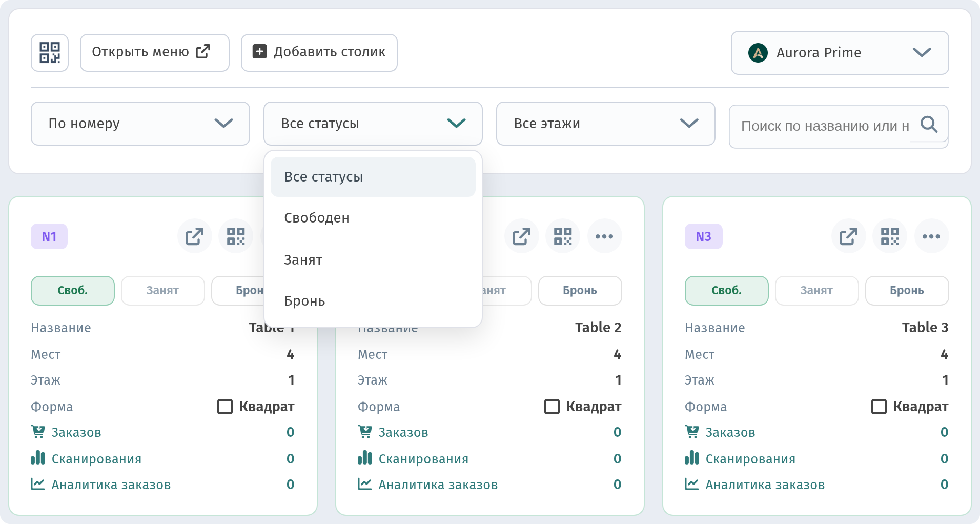Expand the Все этажи floor dropdown
The height and width of the screenshot is (524, 980).
(605, 124)
